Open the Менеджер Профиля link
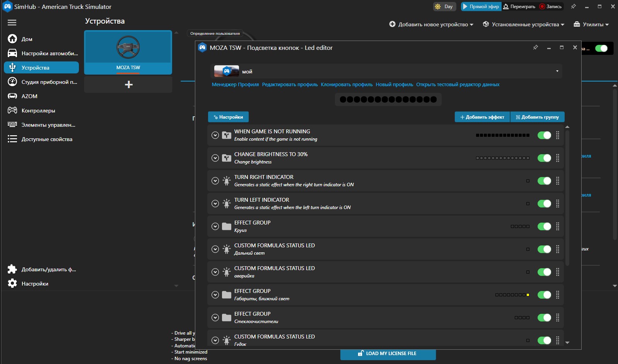Image resolution: width=618 pixels, height=364 pixels. [x=235, y=85]
